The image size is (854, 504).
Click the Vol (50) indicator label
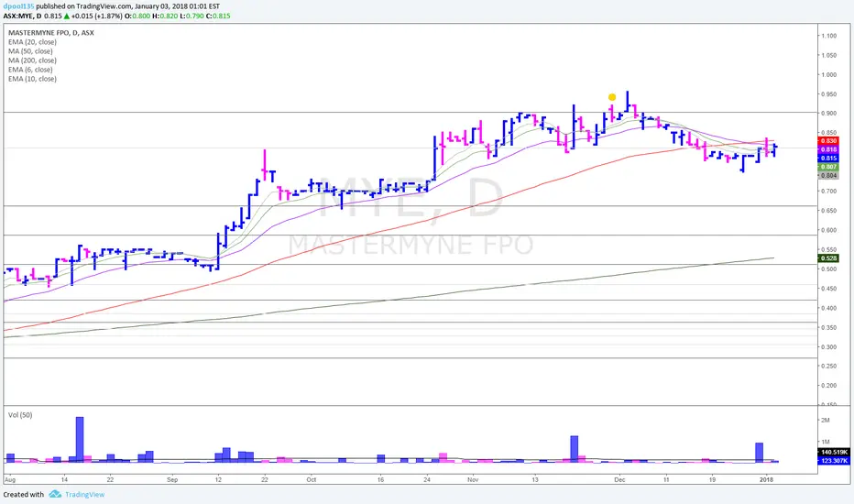coord(20,414)
